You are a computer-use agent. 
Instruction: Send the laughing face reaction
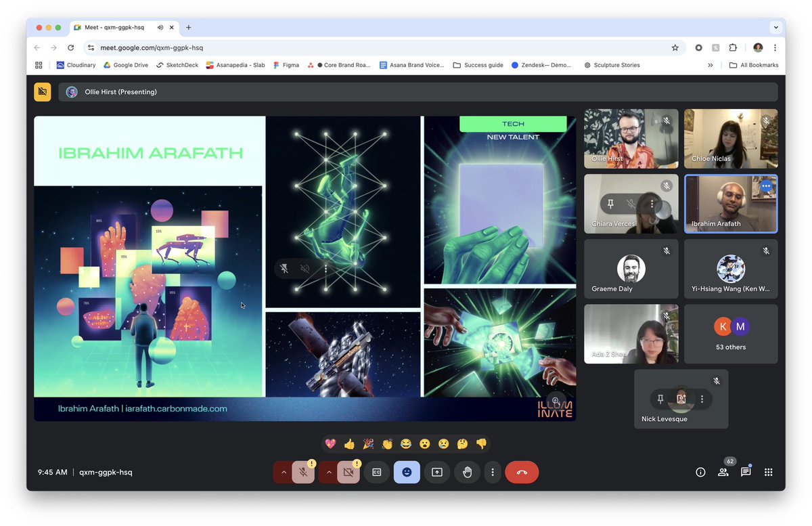point(406,444)
